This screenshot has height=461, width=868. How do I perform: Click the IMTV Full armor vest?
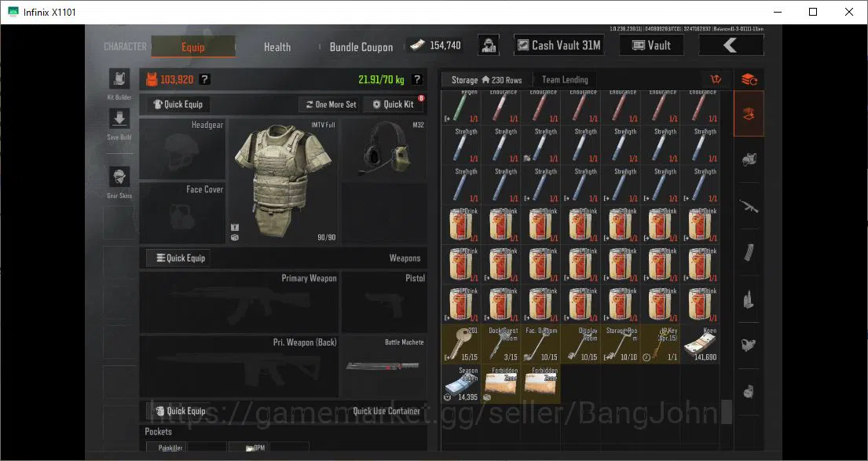(283, 181)
